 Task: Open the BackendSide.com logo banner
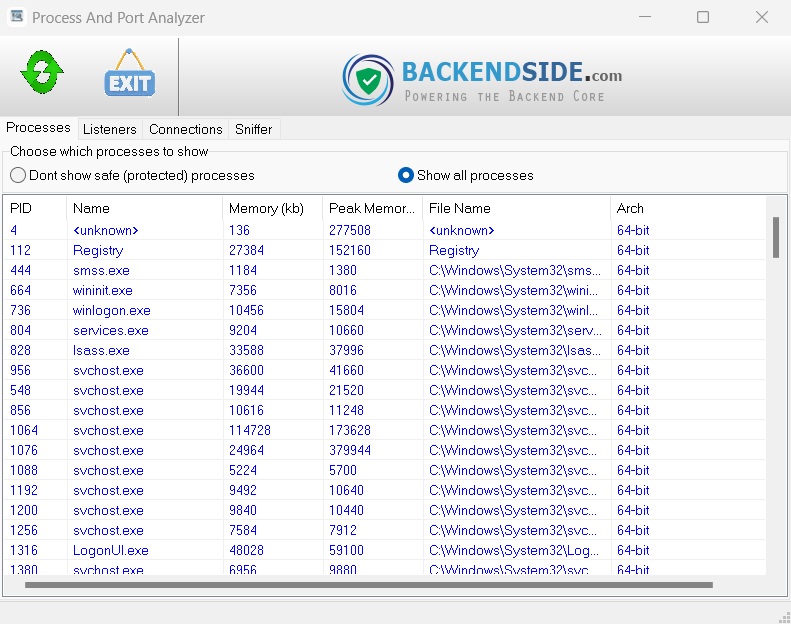click(x=482, y=80)
